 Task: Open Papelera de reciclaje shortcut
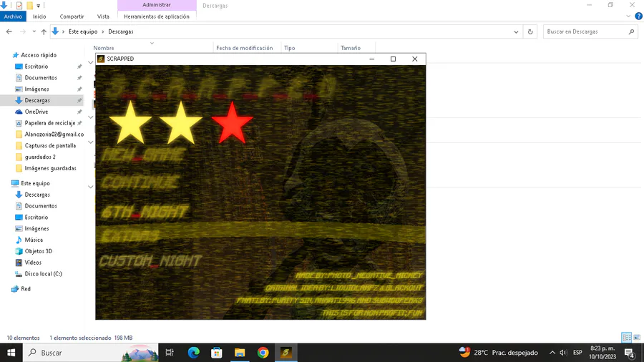49,123
